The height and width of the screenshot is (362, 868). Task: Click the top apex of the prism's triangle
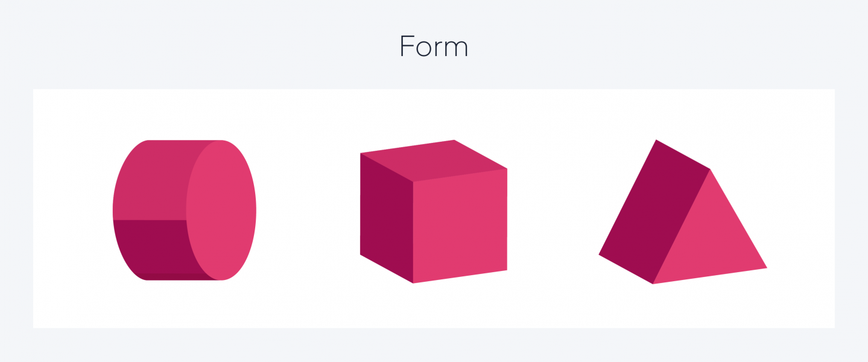(x=710, y=171)
